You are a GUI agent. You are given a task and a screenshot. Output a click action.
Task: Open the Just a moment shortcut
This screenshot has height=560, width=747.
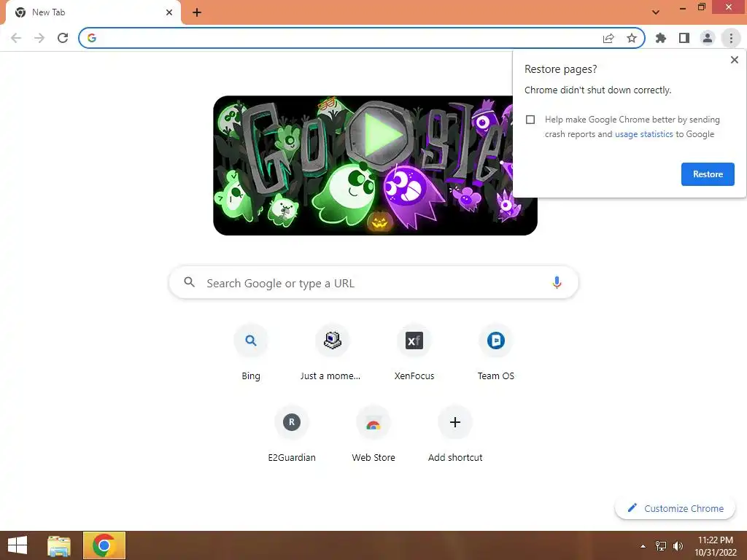click(x=332, y=352)
